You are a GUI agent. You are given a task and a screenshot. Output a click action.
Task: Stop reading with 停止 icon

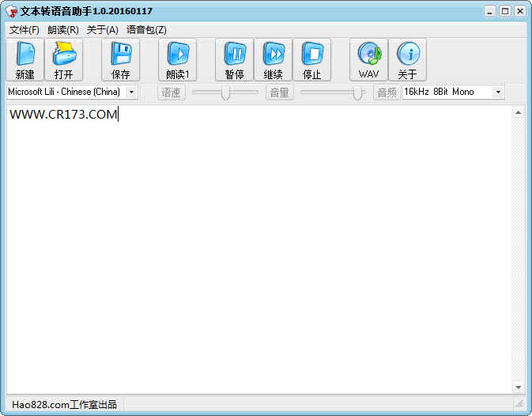tap(311, 60)
